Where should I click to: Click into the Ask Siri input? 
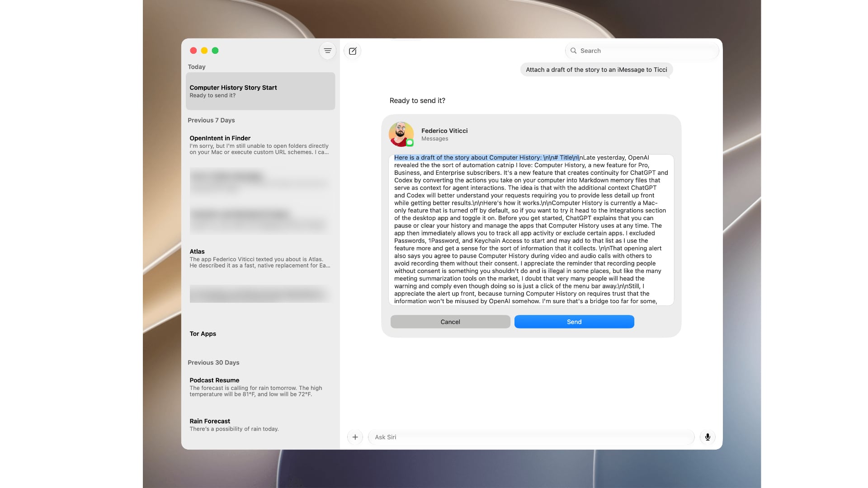tap(531, 437)
